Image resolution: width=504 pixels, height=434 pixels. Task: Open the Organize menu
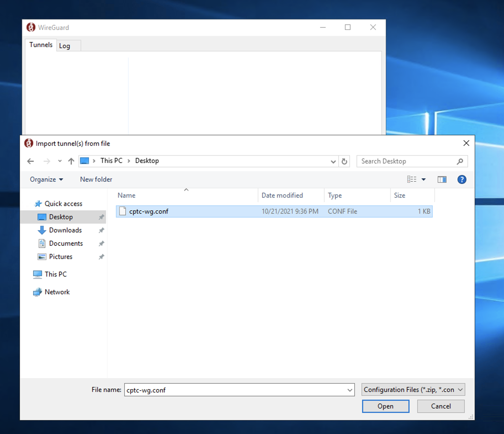click(46, 179)
